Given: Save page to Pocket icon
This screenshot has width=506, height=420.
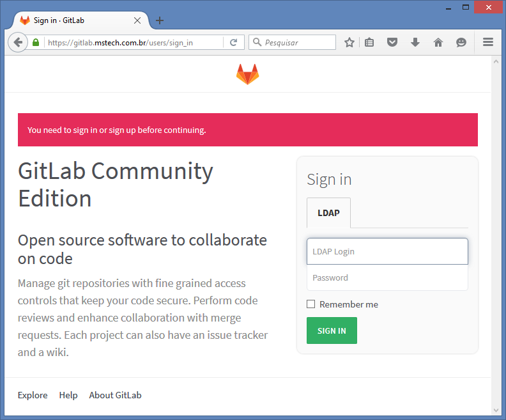Looking at the screenshot, I should coord(392,42).
